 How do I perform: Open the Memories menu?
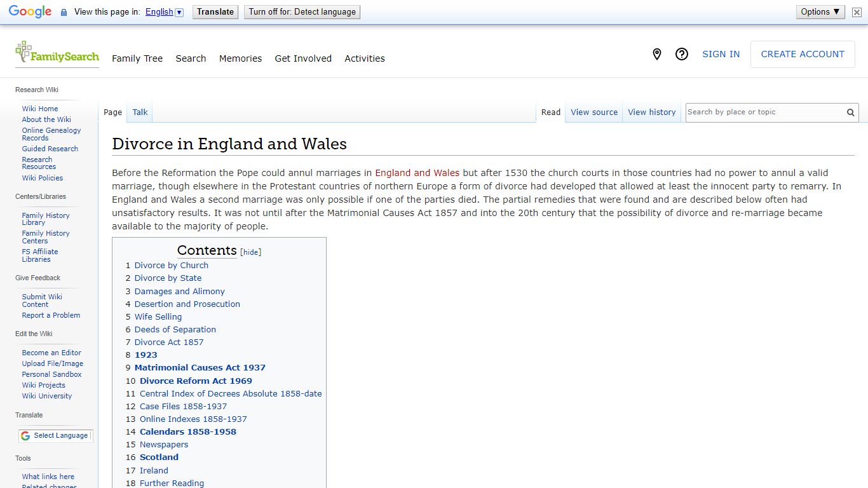point(240,58)
